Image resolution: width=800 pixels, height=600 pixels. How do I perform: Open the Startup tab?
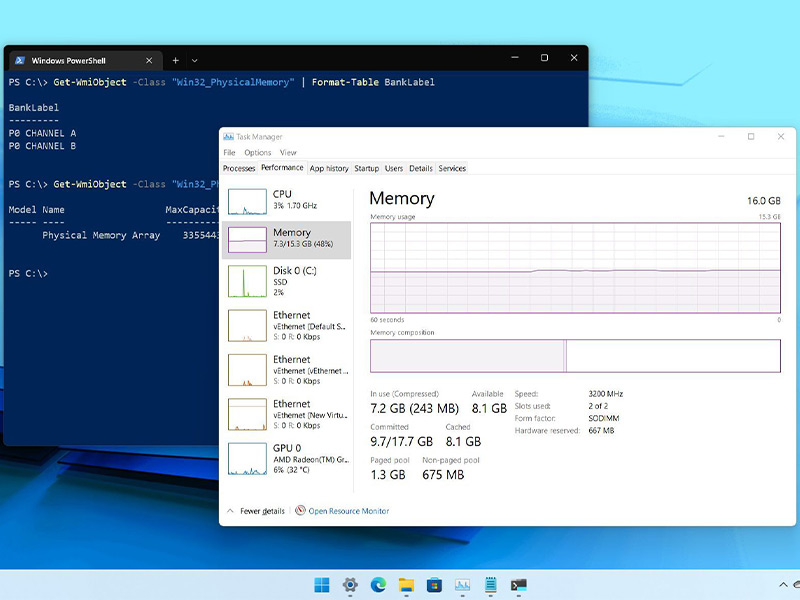366,168
